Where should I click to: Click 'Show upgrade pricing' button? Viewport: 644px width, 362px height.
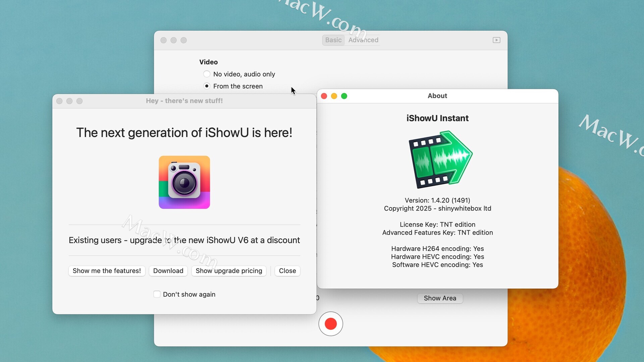pyautogui.click(x=229, y=271)
